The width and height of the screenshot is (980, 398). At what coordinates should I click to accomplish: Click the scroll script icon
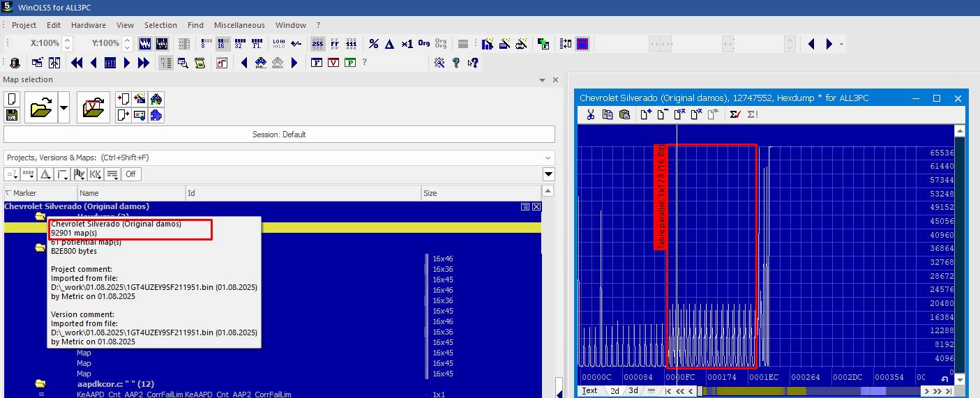tap(200, 63)
